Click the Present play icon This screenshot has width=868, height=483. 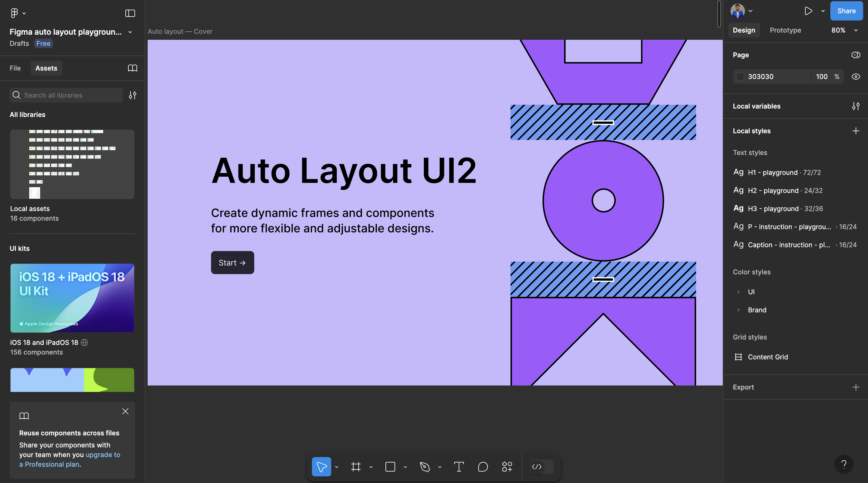(x=808, y=11)
